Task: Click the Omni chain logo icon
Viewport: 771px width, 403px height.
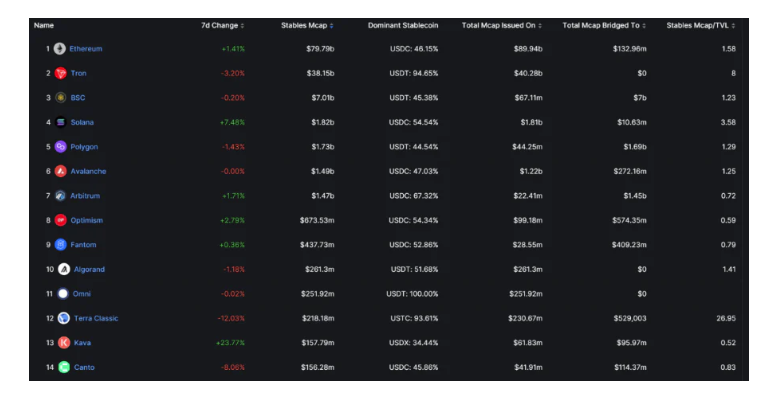Action: click(63, 294)
